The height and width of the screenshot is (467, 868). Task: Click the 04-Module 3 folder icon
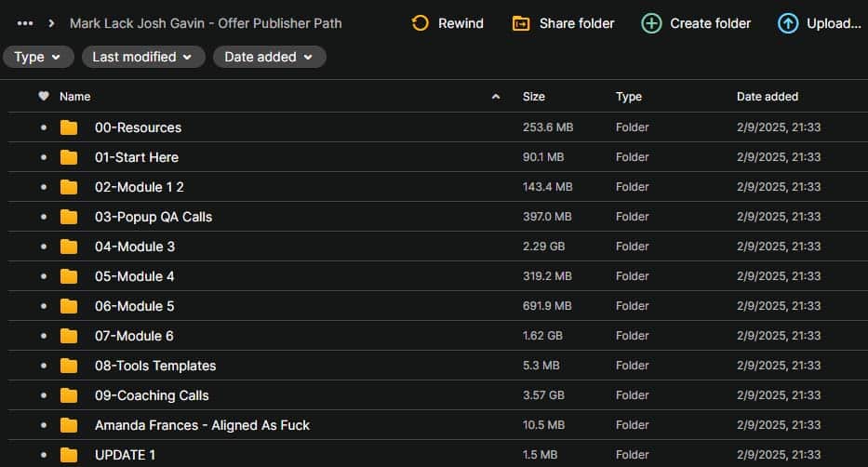point(69,247)
